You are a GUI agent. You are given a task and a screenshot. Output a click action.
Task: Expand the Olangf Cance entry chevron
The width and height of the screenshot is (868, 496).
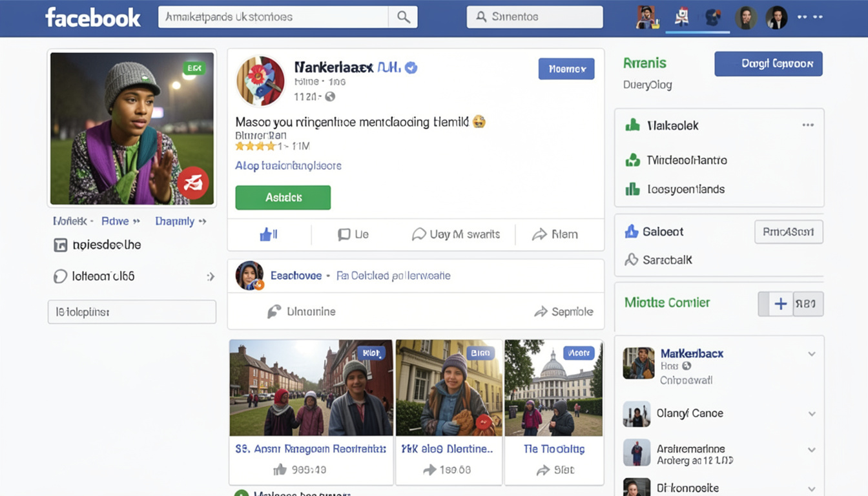(x=812, y=414)
